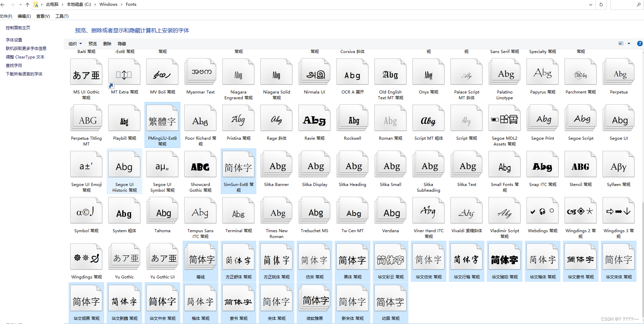Select the Perpetua Titling MT font icon
644x324 pixels.
click(x=86, y=118)
